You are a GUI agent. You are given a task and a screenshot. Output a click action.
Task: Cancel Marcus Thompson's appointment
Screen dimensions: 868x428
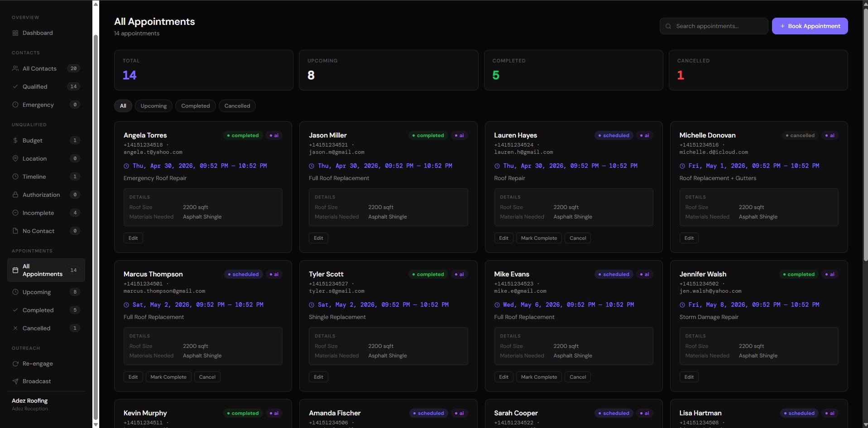point(207,377)
